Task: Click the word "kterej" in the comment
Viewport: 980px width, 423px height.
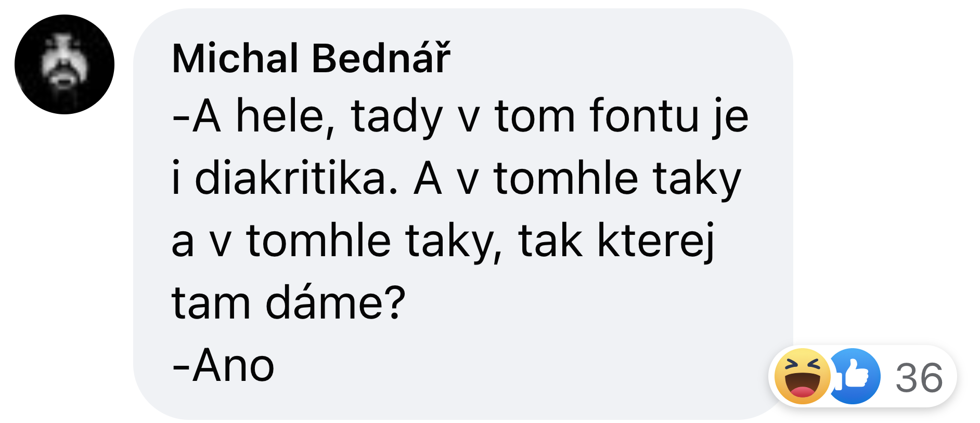Action: click(x=656, y=241)
